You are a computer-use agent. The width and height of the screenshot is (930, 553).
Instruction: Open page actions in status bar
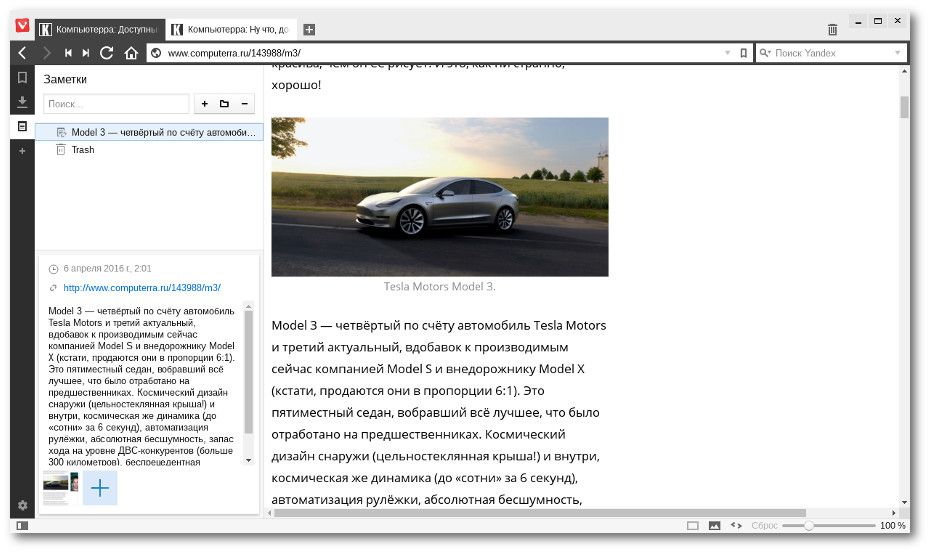736,525
